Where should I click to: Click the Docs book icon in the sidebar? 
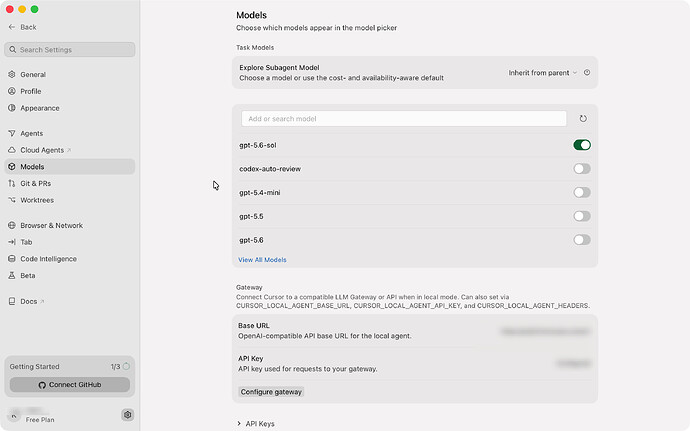point(12,301)
